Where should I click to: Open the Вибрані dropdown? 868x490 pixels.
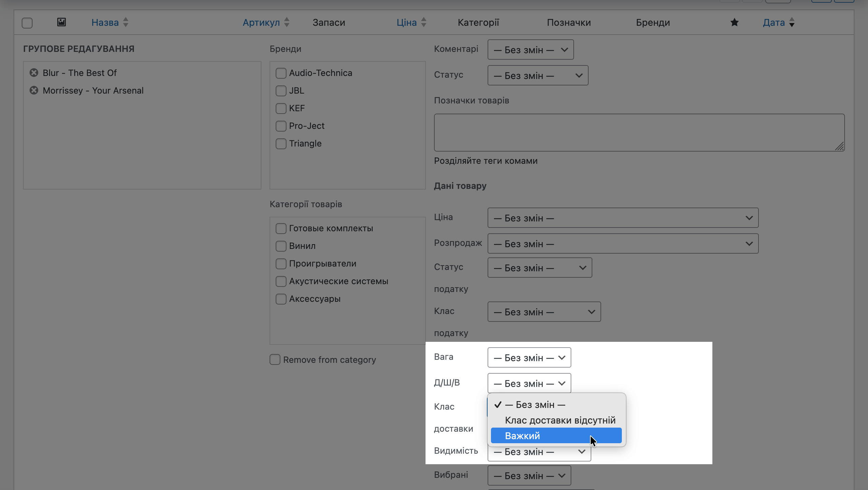click(529, 475)
